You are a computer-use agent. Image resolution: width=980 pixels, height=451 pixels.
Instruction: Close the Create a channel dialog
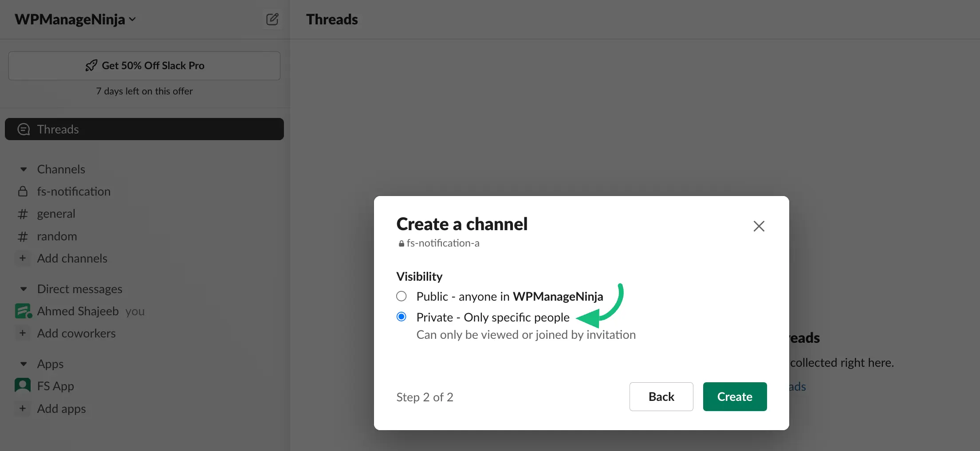pos(759,226)
